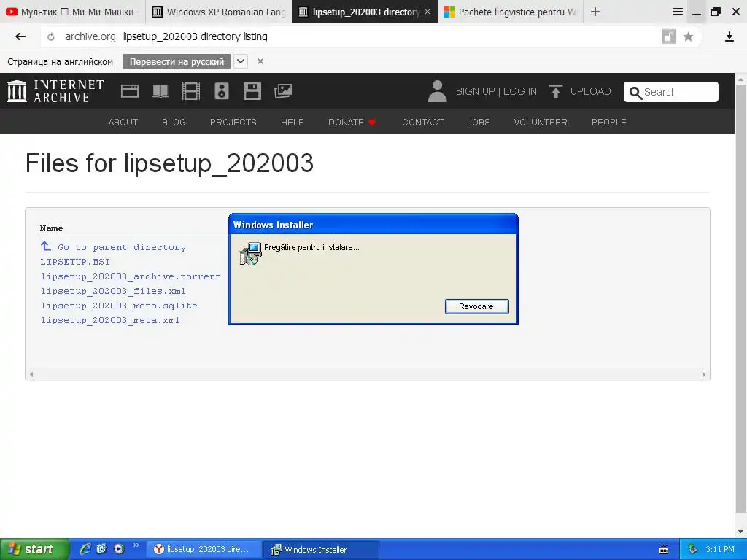The image size is (747, 560).
Task: Click the browser back arrow
Action: pos(20,36)
